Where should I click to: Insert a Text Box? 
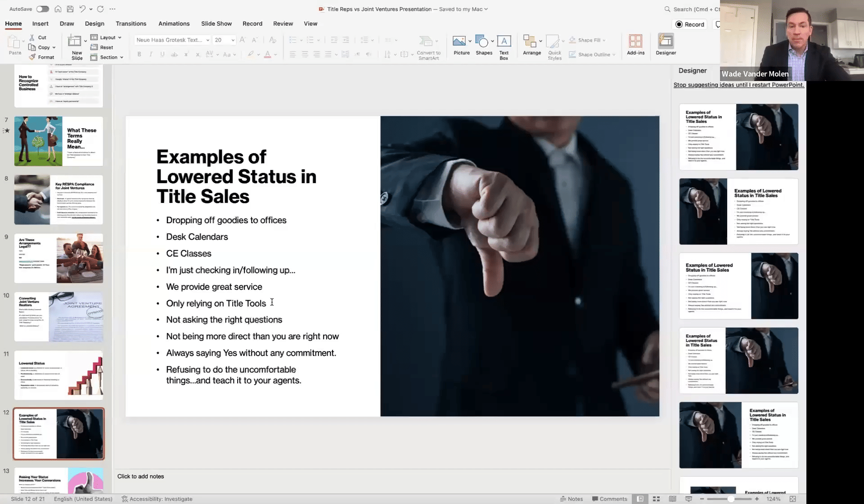(x=504, y=41)
